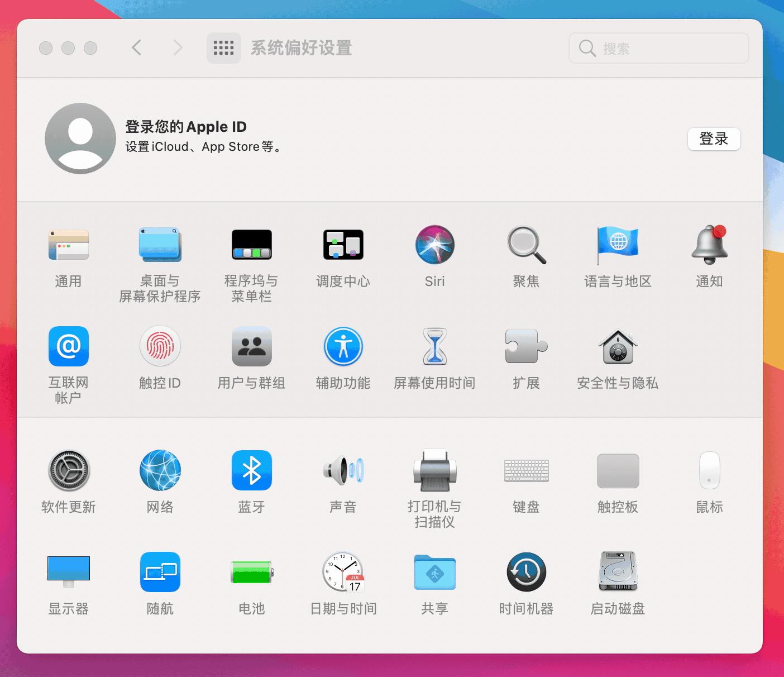Open 聚焦 (Spotlight) preferences
This screenshot has width=784, height=677.
[x=527, y=245]
